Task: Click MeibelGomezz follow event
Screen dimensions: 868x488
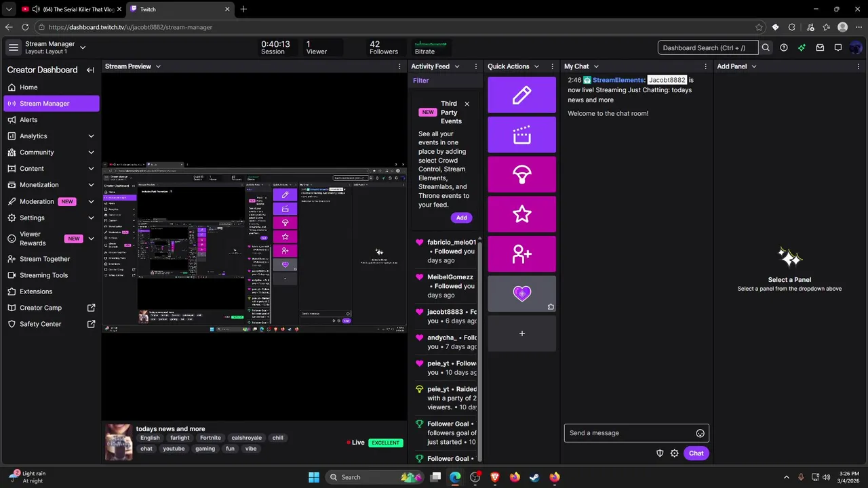Action: tap(446, 286)
